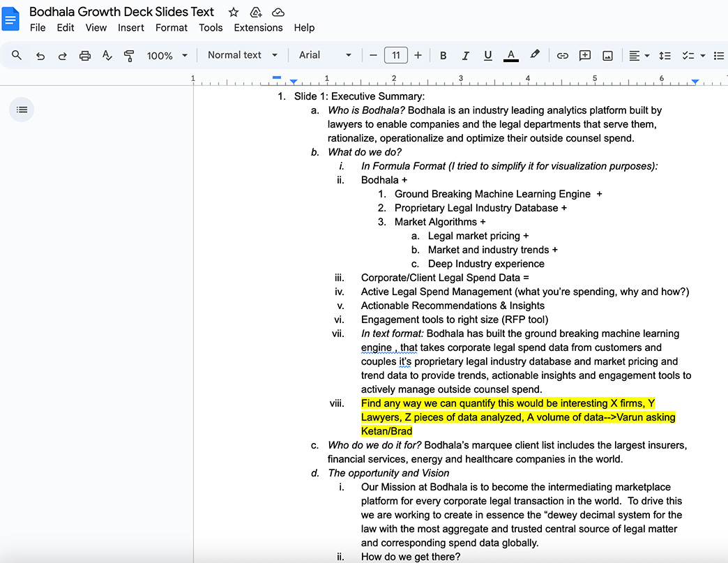Open the text color picker

tap(511, 56)
